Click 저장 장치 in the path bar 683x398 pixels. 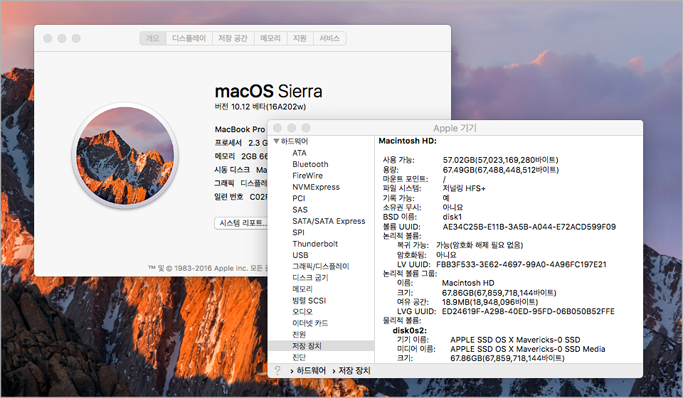tap(354, 371)
